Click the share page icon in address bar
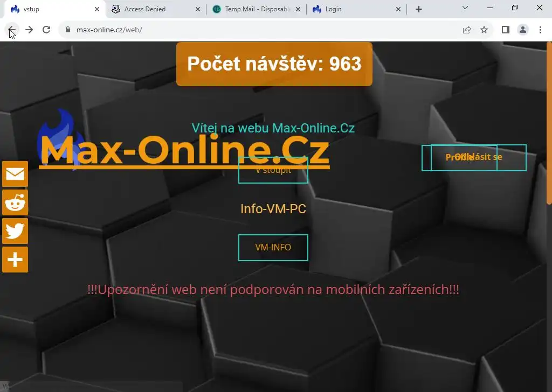The height and width of the screenshot is (392, 552). tap(467, 30)
